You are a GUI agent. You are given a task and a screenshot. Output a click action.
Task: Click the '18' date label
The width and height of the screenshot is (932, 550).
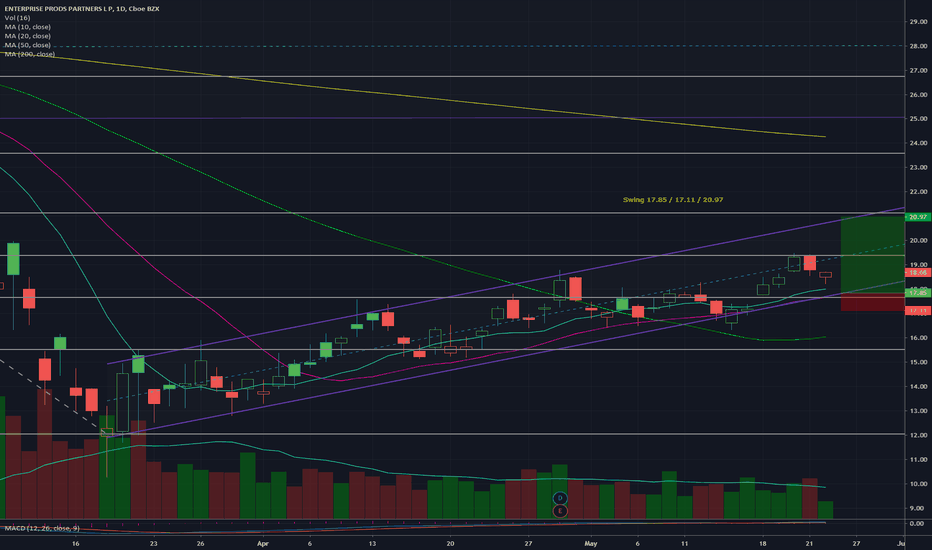coord(763,543)
